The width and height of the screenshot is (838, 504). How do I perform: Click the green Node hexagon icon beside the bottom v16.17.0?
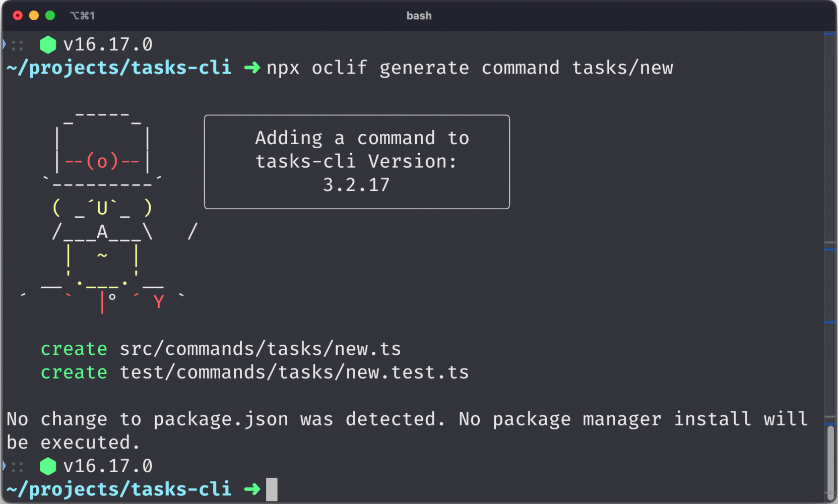(x=48, y=466)
